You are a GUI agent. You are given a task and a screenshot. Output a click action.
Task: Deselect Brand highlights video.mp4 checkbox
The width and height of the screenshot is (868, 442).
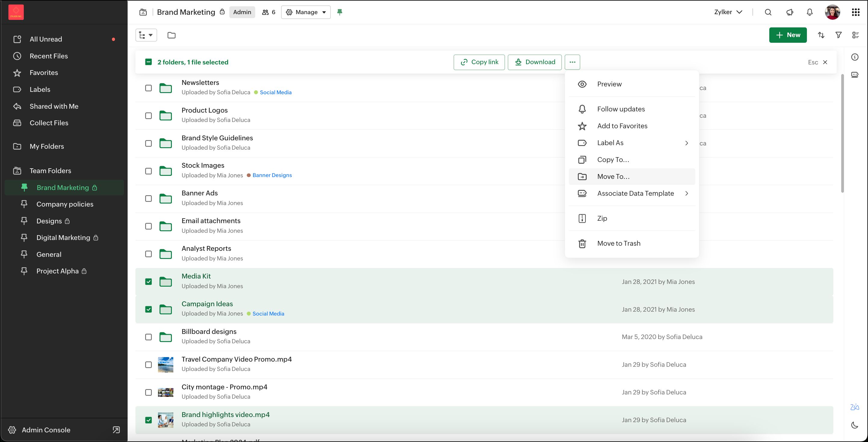click(x=148, y=420)
